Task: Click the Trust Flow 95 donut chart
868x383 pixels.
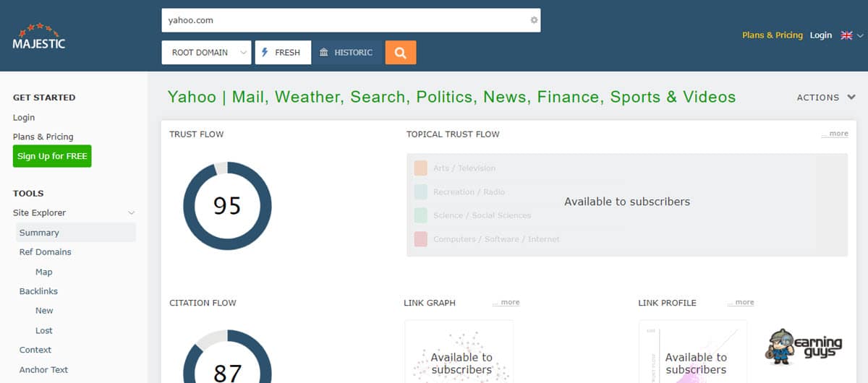Action: (227, 206)
